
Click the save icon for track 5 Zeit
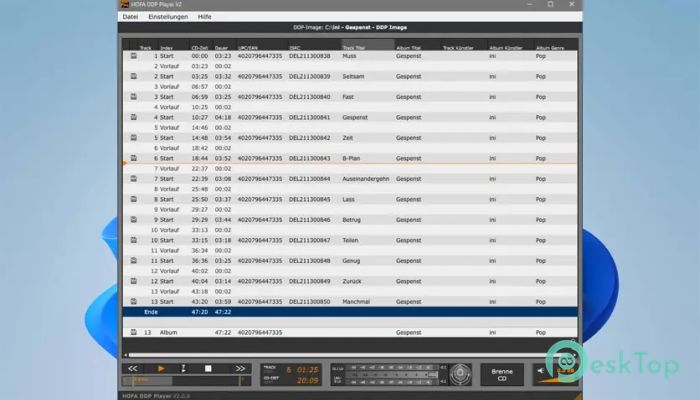coord(133,138)
